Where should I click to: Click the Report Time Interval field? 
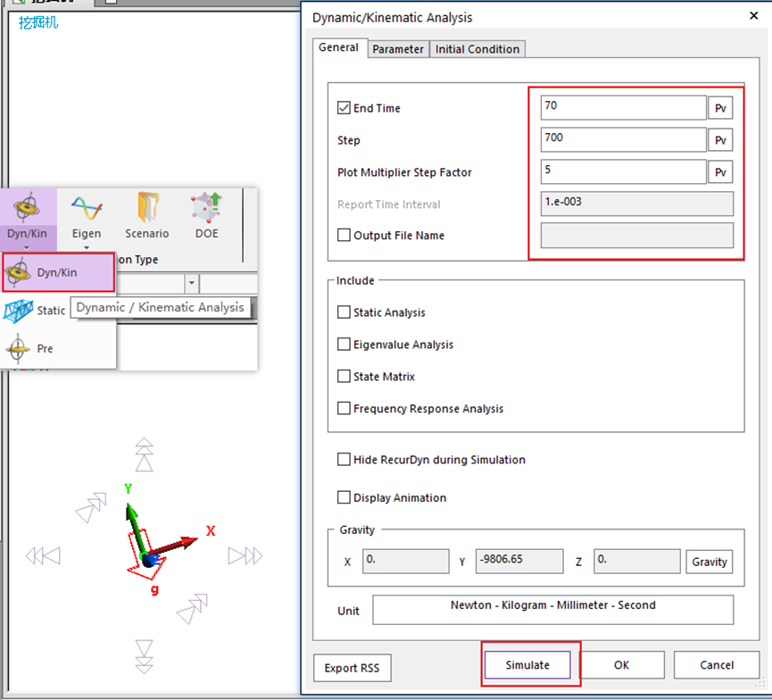pyautogui.click(x=636, y=204)
